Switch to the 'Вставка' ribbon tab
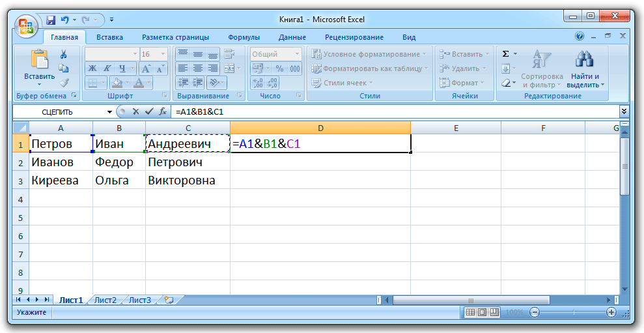The image size is (644, 333). (109, 37)
